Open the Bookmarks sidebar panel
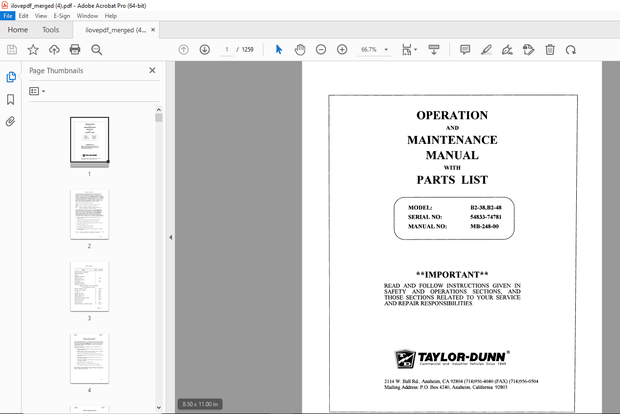Image resolution: width=620 pixels, height=414 pixels. (x=11, y=99)
